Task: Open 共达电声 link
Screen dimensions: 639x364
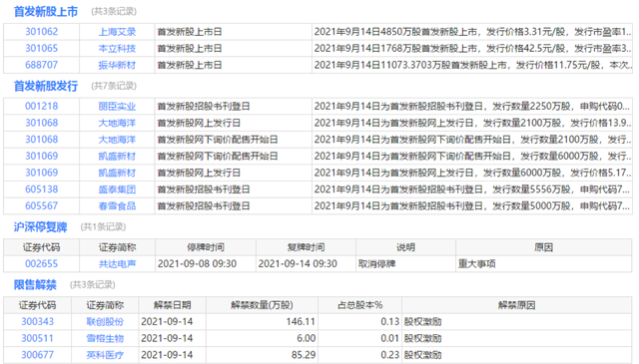Action: [x=117, y=264]
